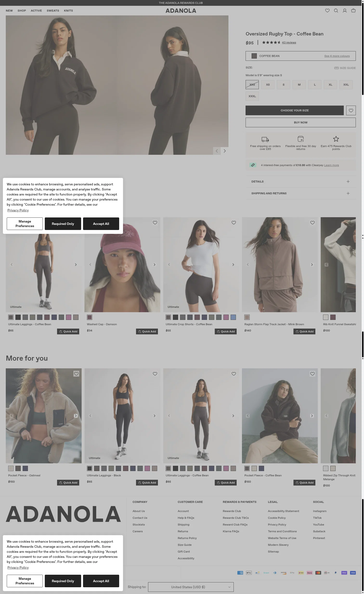Screen dimensions: 364x594
Task: Add Rugby Top to wishlist beside Choose Your Size
Action: (351, 110)
